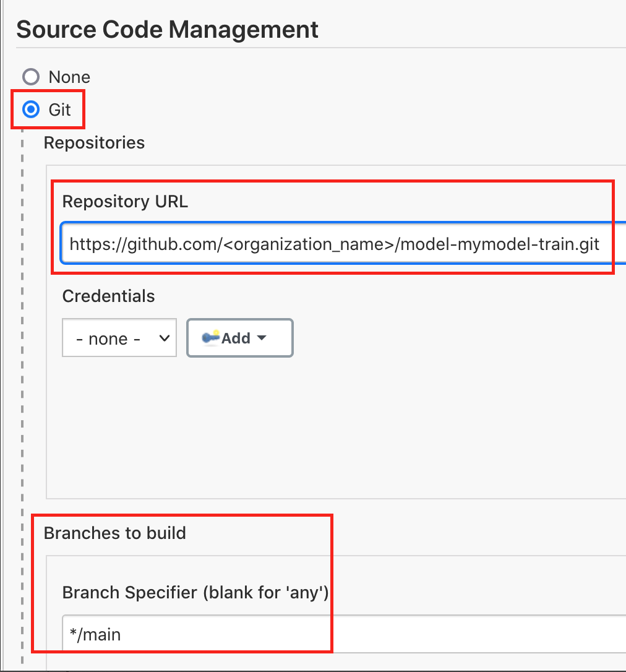626x672 pixels.
Task: Click the Repositories section label
Action: [94, 143]
